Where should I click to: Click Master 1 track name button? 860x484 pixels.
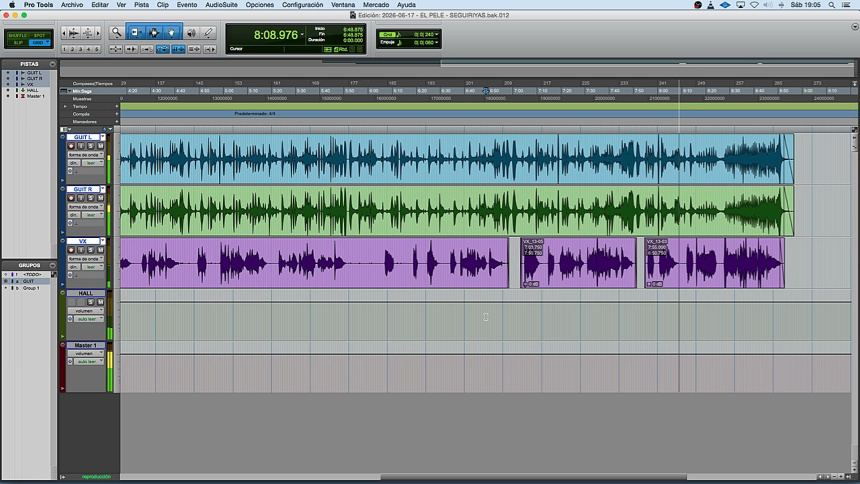(86, 345)
